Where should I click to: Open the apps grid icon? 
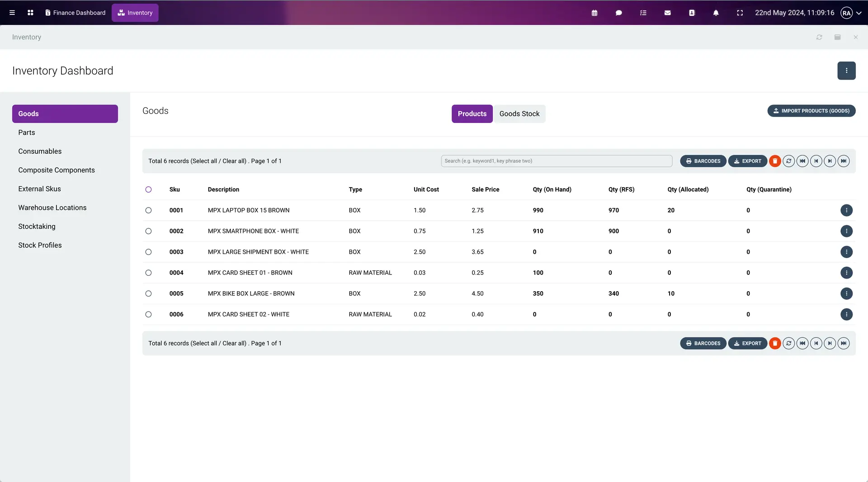click(x=30, y=13)
